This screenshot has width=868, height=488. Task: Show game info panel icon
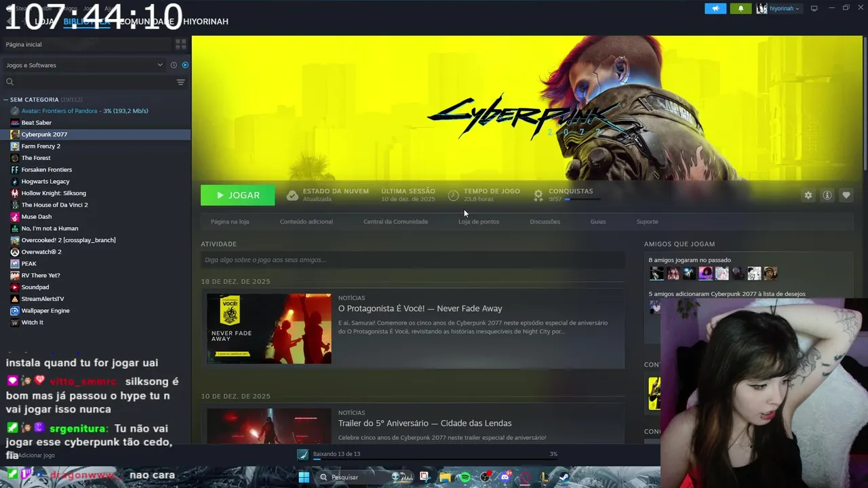(827, 195)
